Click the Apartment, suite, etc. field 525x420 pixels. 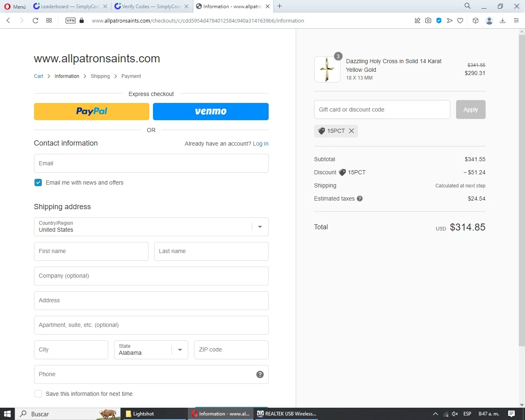[x=151, y=325]
